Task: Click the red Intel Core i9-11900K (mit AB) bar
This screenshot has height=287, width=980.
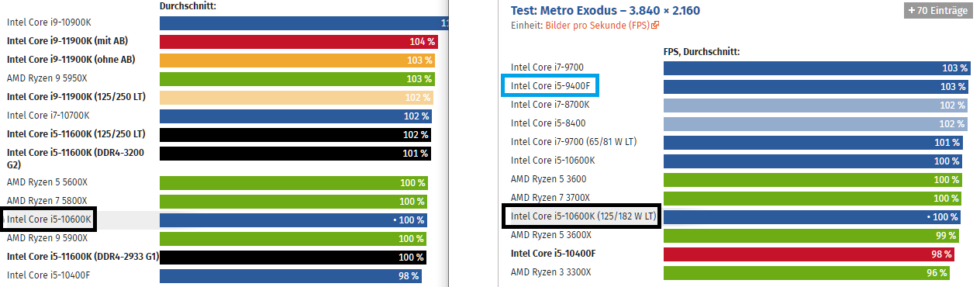Action: coord(298,42)
